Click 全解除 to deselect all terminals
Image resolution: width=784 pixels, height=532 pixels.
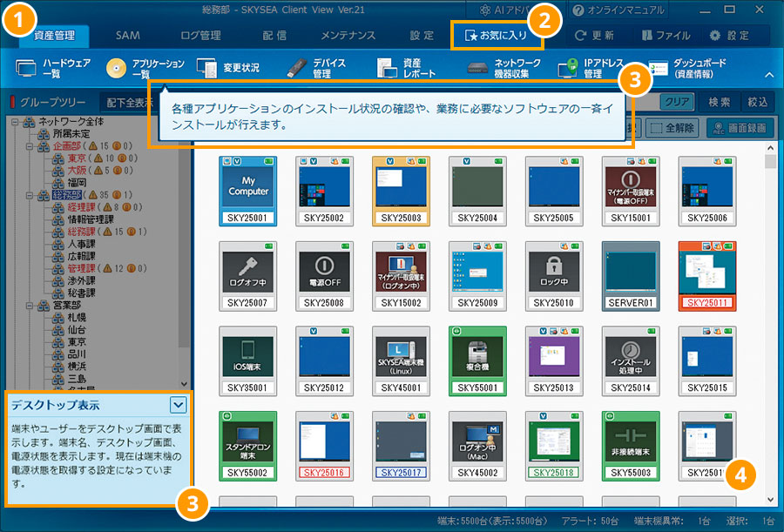point(671,127)
